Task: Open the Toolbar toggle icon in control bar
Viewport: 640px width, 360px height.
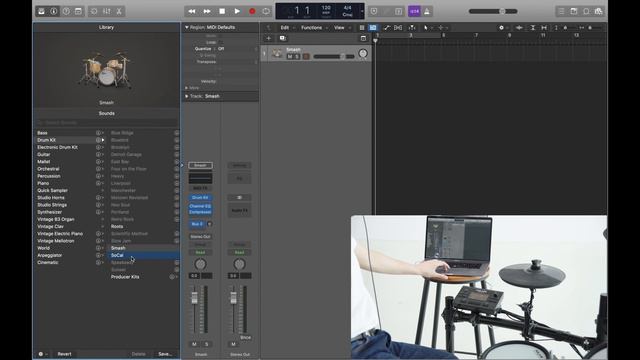Action: coord(78,11)
